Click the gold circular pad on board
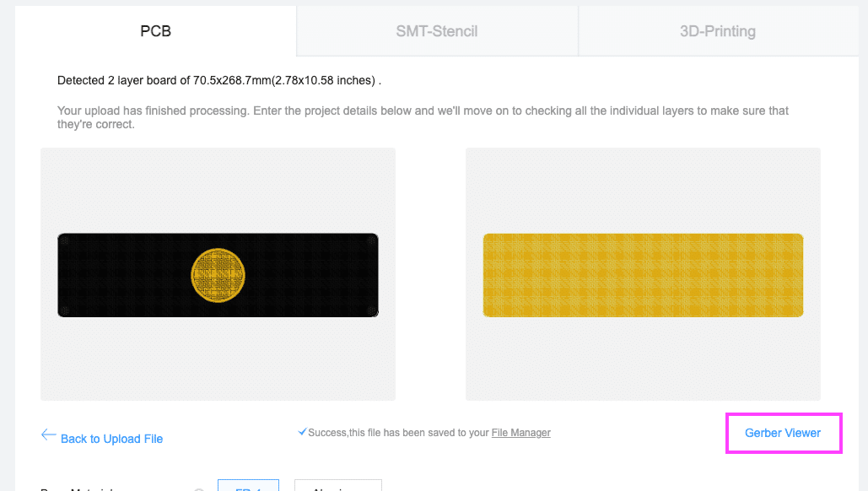This screenshot has height=491, width=868. pyautogui.click(x=218, y=275)
